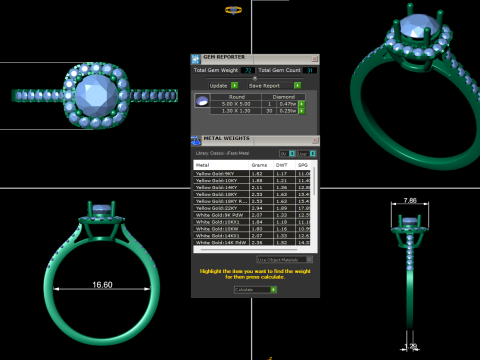Screen dimensions: 480x360
Task: Close the Metal Weights panel
Action: 315,140
